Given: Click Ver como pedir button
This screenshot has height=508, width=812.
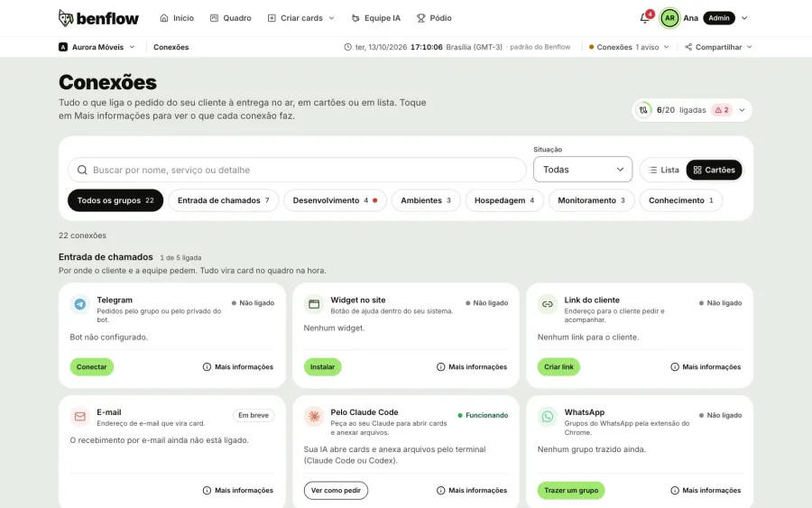Looking at the screenshot, I should (336, 490).
